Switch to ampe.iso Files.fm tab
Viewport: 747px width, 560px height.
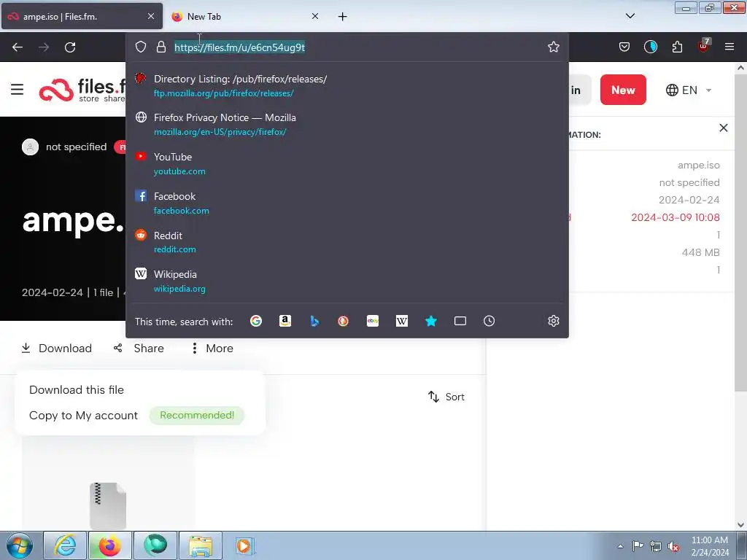pos(82,16)
